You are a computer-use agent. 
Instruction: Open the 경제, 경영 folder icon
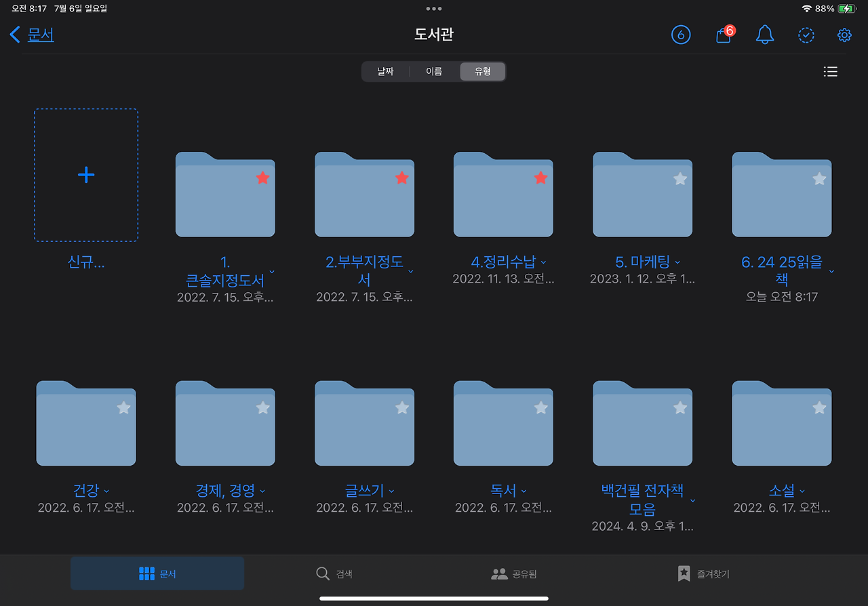pos(225,423)
